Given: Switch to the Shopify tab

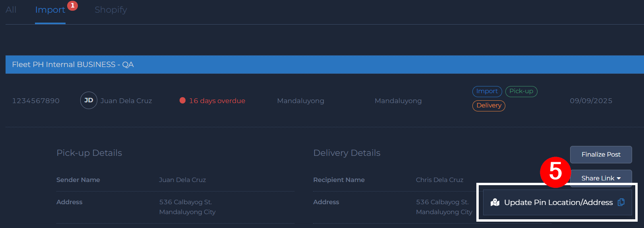Looking at the screenshot, I should (x=111, y=10).
